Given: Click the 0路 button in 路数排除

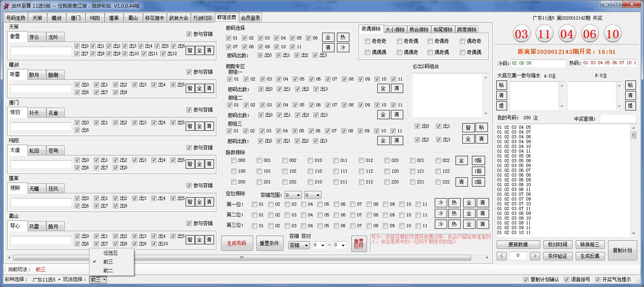Looking at the screenshot, I should click(478, 161).
